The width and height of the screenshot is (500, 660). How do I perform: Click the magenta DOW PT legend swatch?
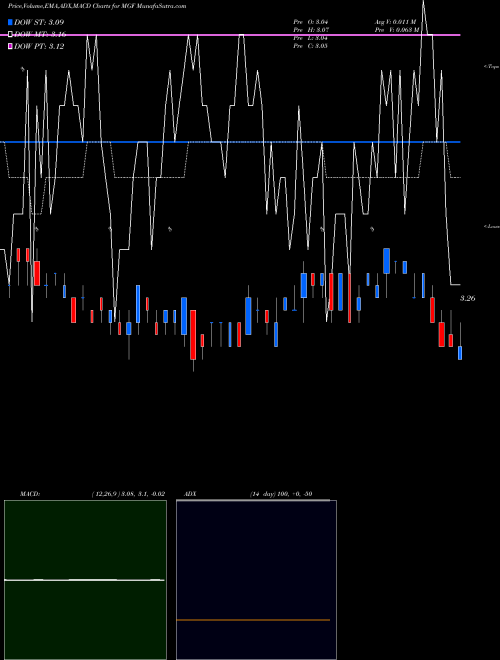point(10,46)
